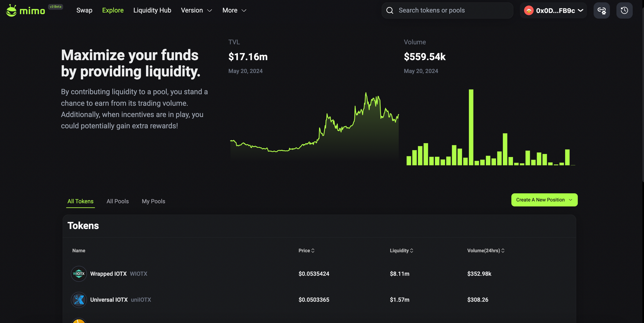
Task: Open the Liquidity Hub page
Action: (x=152, y=11)
